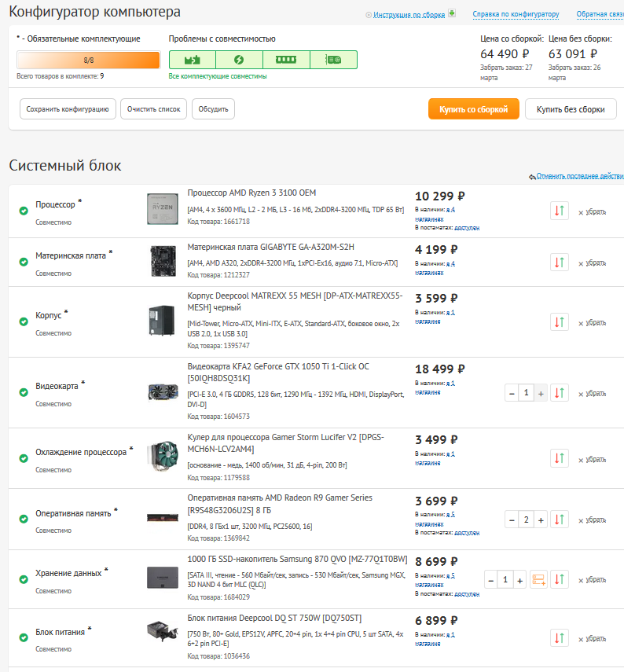The width and height of the screenshot is (624, 672).
Task: Increase RAM module quantity
Action: (x=541, y=520)
